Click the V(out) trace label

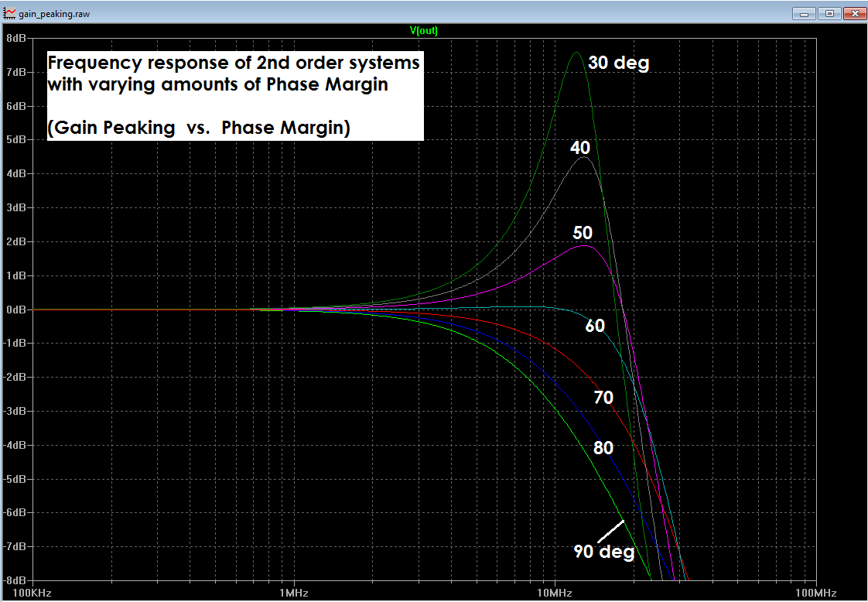click(423, 30)
